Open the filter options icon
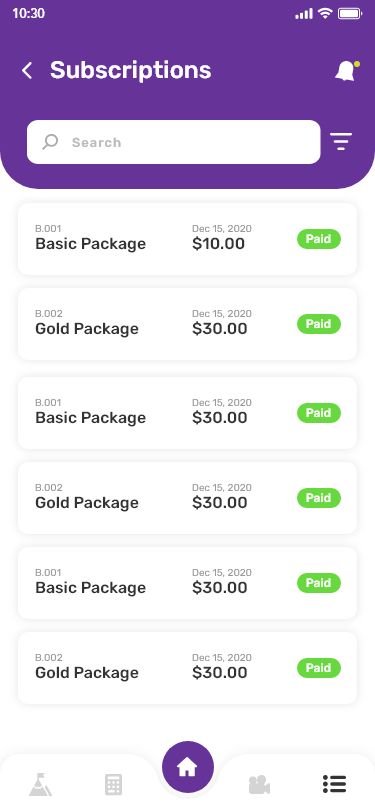Viewport: 375px width, 812px height. [341, 141]
